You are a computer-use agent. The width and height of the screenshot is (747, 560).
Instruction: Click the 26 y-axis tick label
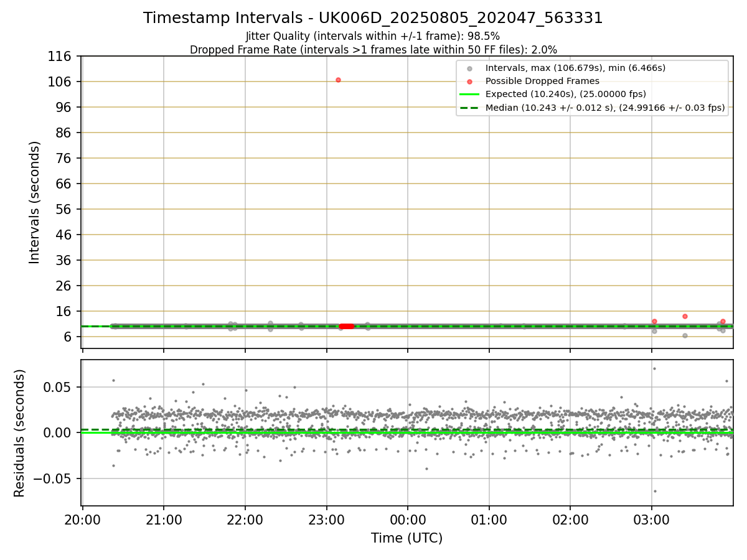pyautogui.click(x=65, y=286)
